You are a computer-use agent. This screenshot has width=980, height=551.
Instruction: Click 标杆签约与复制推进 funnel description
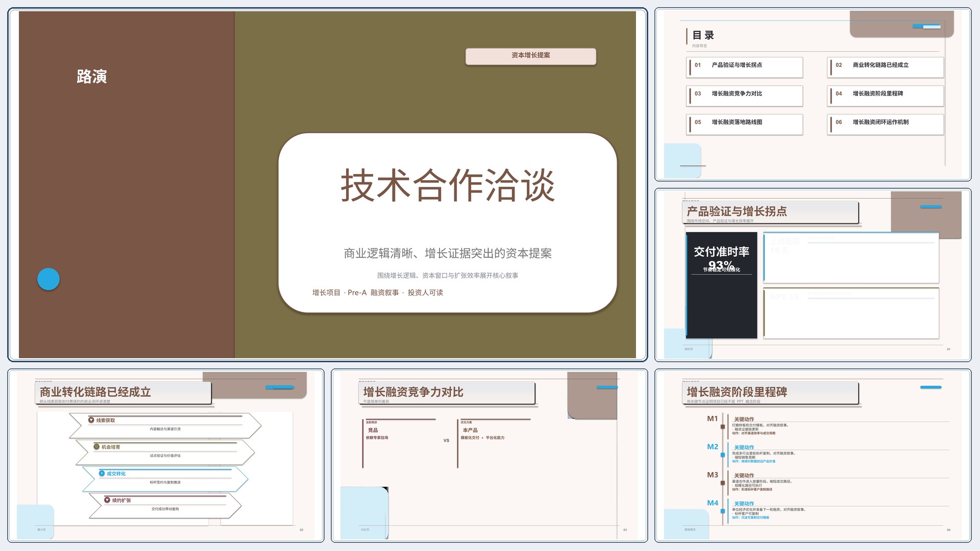[x=165, y=482]
